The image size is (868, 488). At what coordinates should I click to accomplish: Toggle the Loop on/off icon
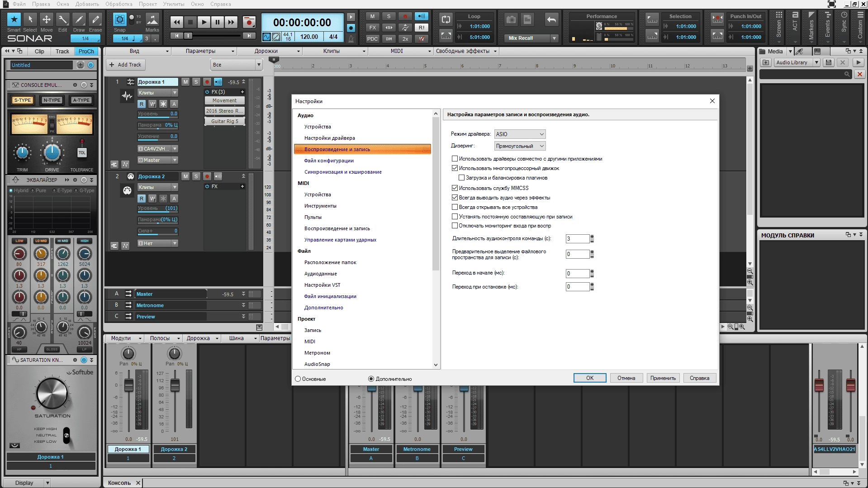pos(446,19)
